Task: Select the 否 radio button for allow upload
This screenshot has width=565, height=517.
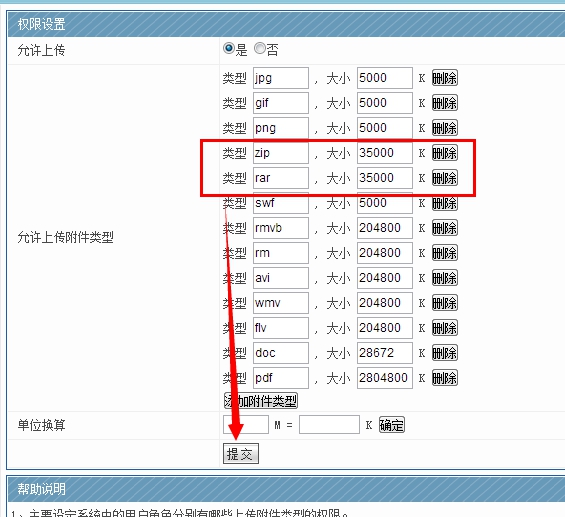Action: (x=260, y=48)
